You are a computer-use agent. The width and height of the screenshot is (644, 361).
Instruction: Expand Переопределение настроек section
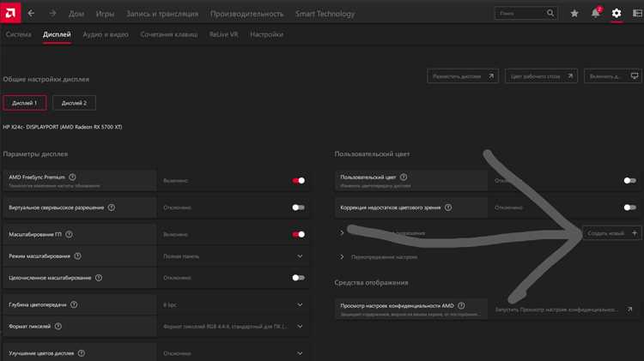(342, 256)
